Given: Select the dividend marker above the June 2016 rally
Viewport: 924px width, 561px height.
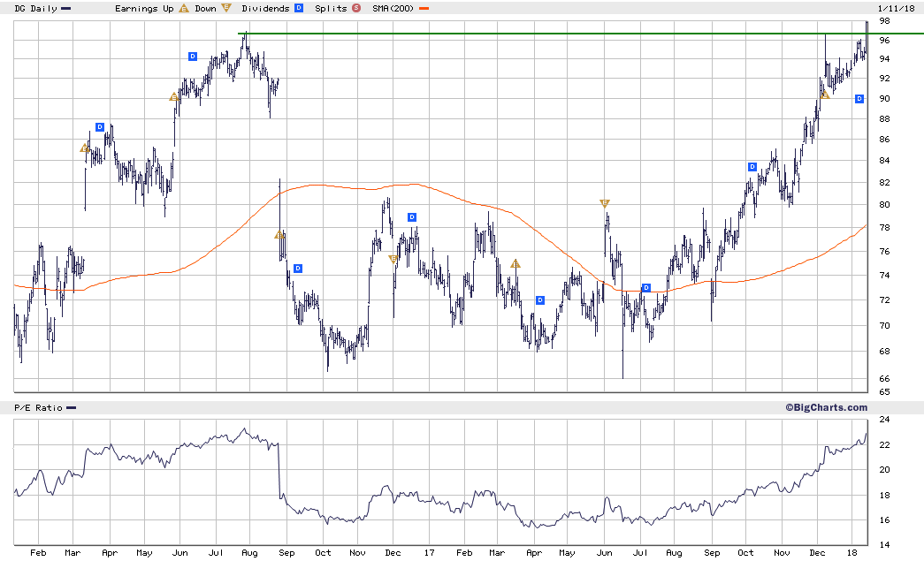Looking at the screenshot, I should (193, 57).
